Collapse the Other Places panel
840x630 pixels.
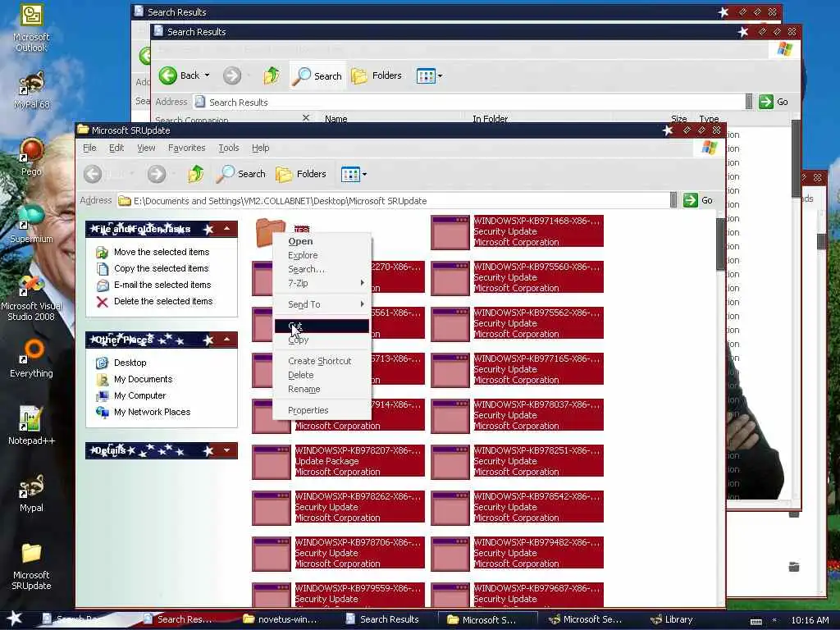[227, 340]
